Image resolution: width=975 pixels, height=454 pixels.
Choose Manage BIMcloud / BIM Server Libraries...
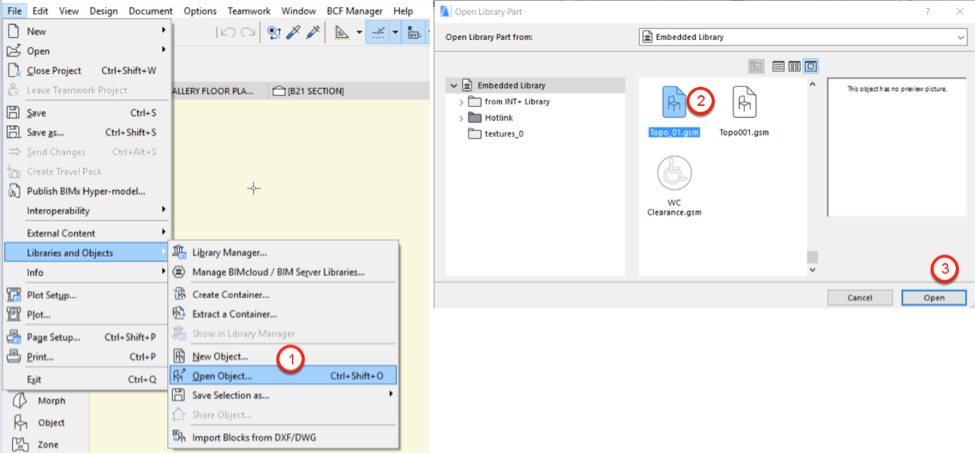[283, 272]
